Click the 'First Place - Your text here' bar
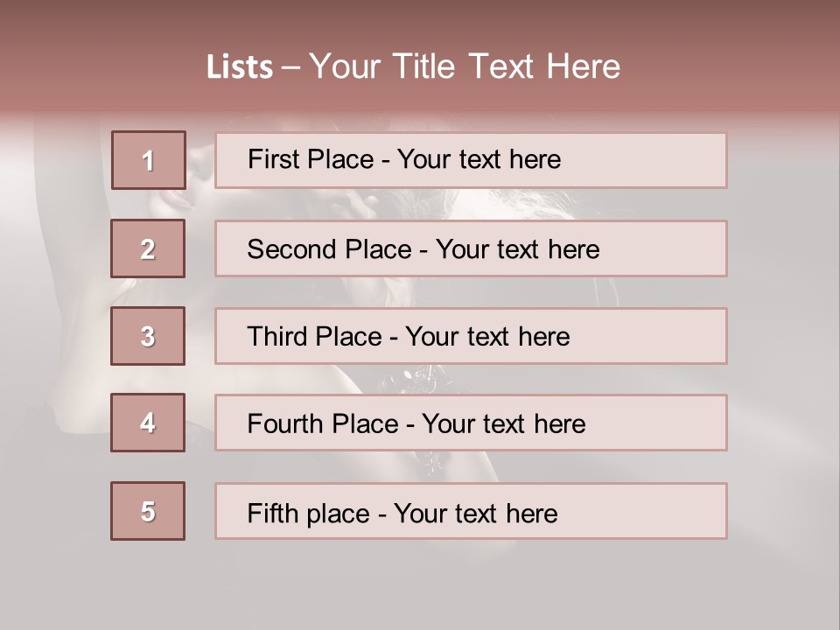Viewport: 840px width, 630px height. point(471,161)
